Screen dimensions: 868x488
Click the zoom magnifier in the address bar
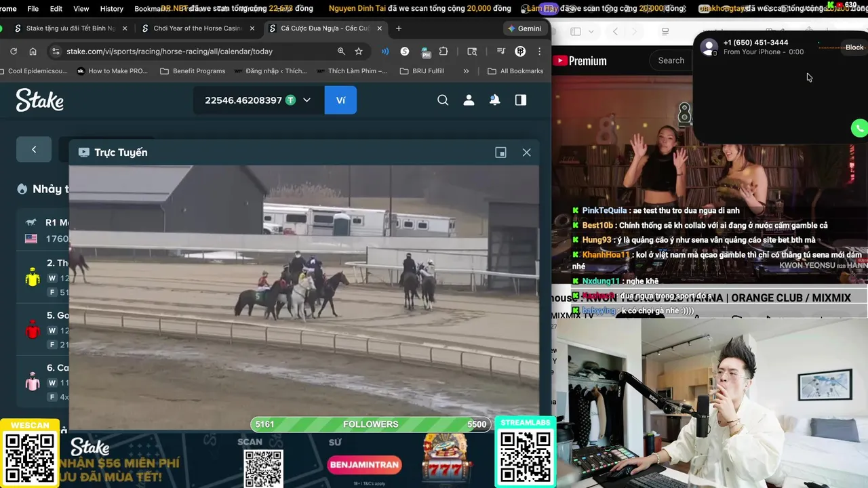(x=341, y=52)
